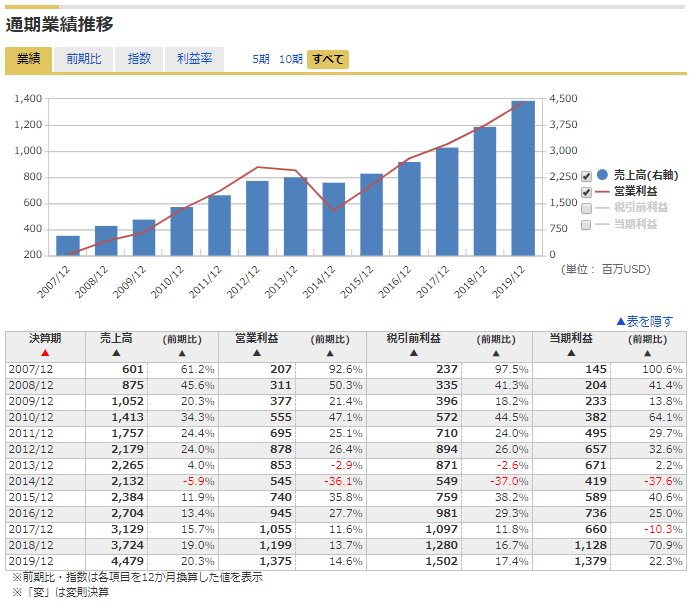
Task: Sort by 売上高 前期比 using its triangle
Action: click(182, 354)
